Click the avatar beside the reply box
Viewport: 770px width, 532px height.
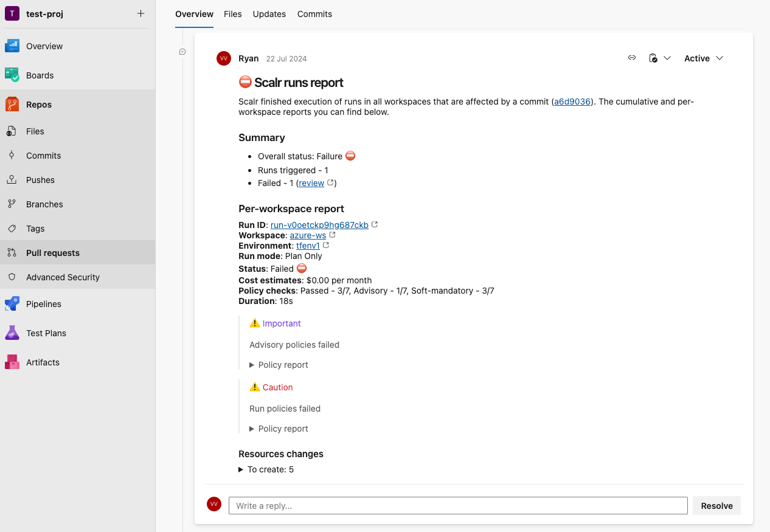[214, 504]
